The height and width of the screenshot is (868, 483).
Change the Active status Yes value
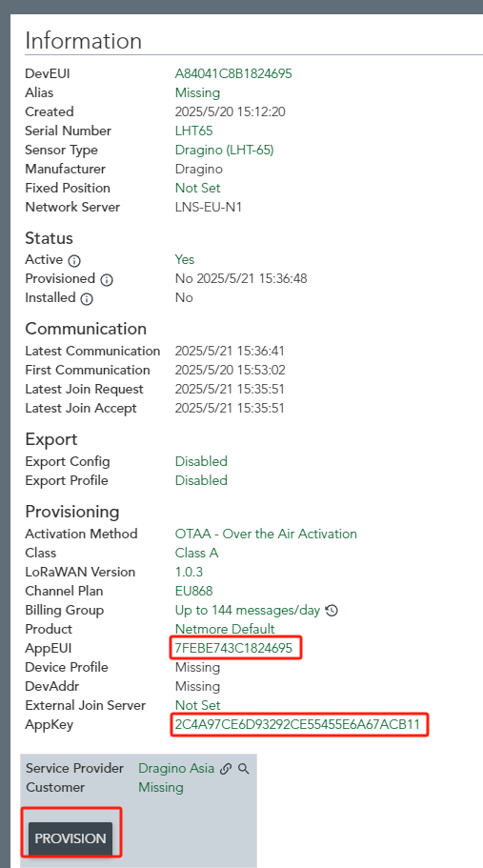click(185, 259)
